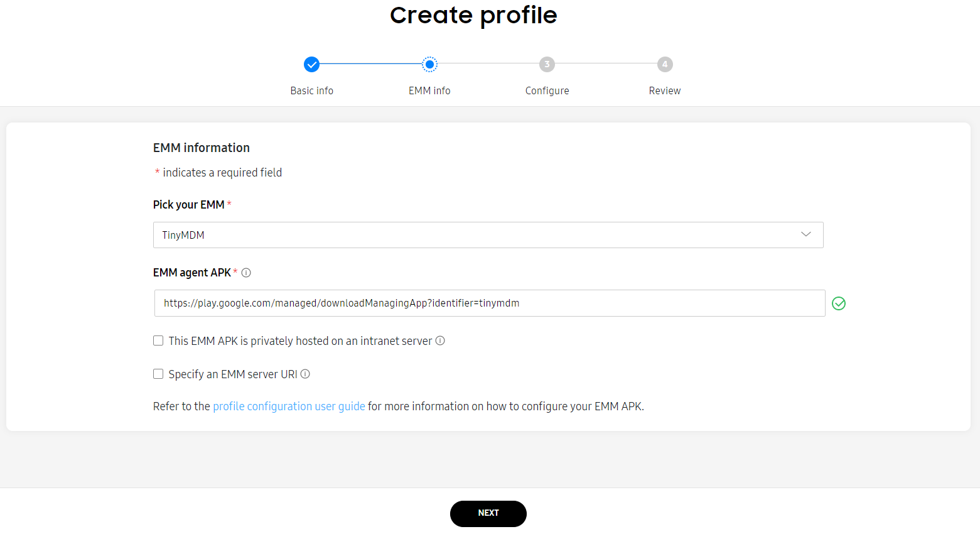Click the chevron arrow on TinyMDM dropdown
Image resolution: width=980 pixels, height=534 pixels.
[806, 234]
